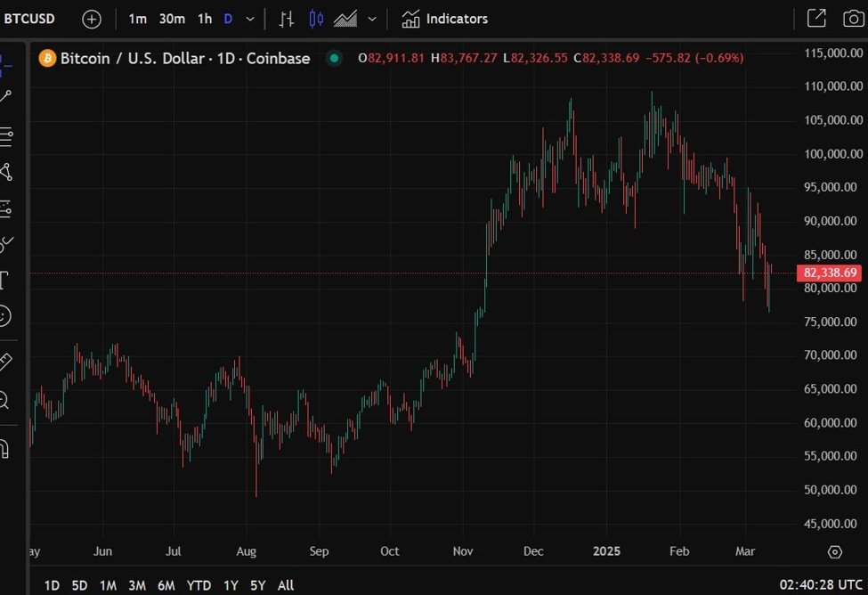Image resolution: width=868 pixels, height=595 pixels.
Task: Set the interval to 30m
Action: [x=172, y=19]
